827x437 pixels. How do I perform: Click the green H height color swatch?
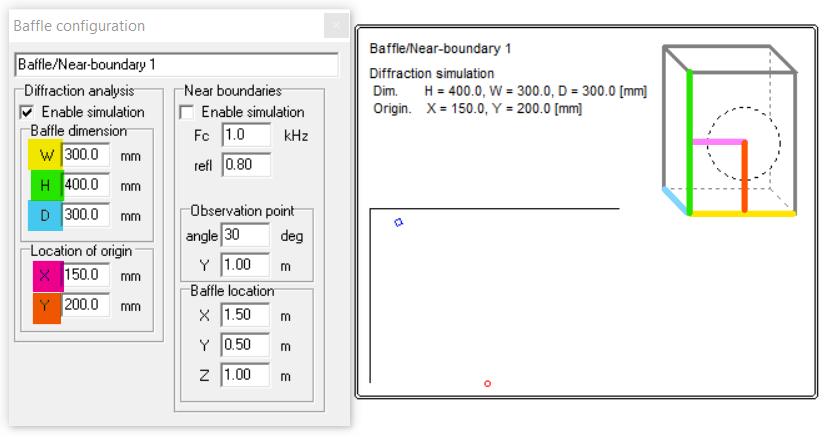(44, 185)
